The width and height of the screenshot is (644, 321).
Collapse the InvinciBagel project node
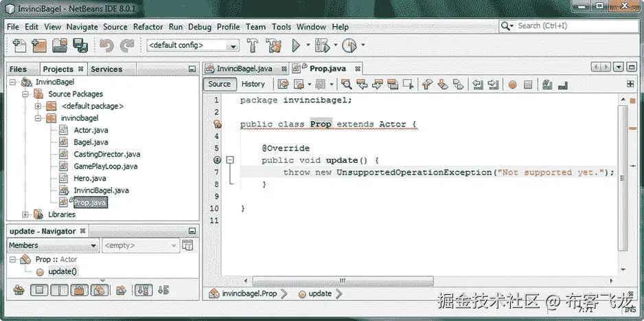click(x=13, y=82)
